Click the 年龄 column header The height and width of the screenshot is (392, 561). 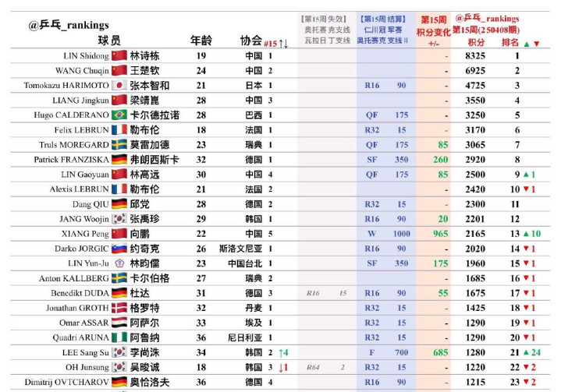pos(201,41)
